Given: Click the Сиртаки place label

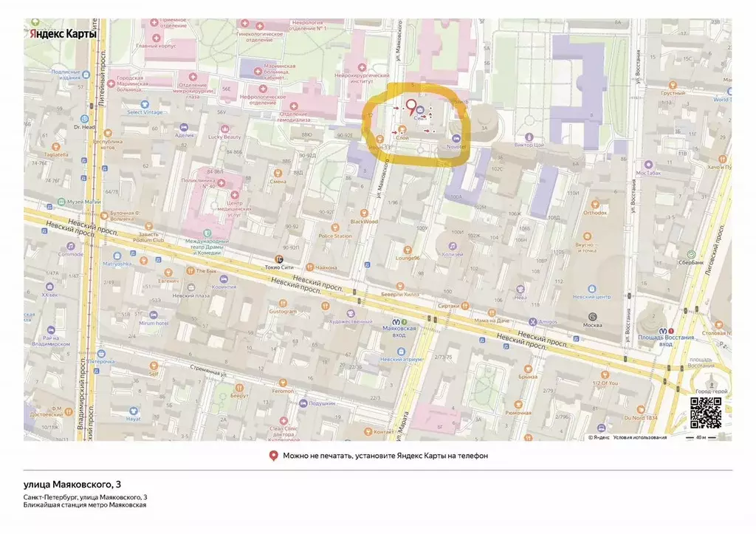Looking at the screenshot, I should coord(449,306).
